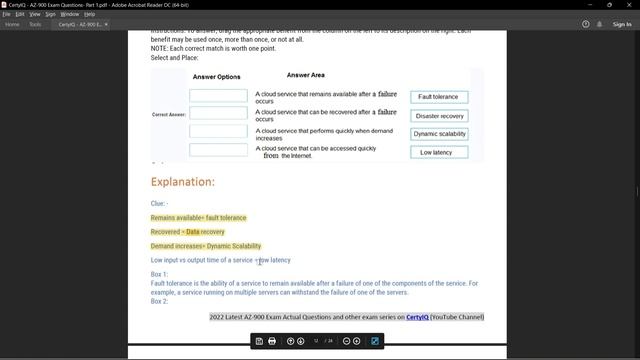
Task: Click the third empty answer option box
Action: [x=218, y=131]
